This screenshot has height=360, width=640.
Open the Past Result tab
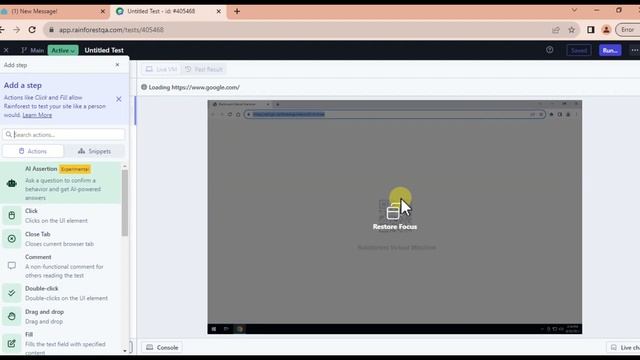(x=204, y=69)
